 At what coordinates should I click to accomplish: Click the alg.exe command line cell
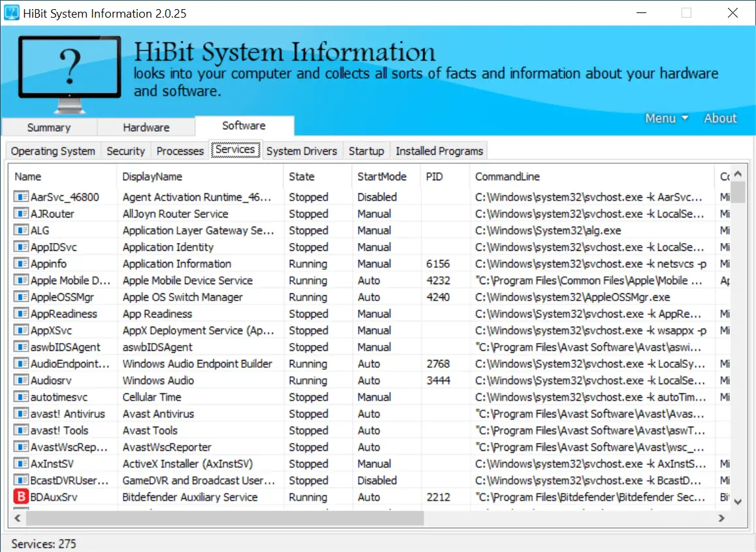[x=548, y=230]
